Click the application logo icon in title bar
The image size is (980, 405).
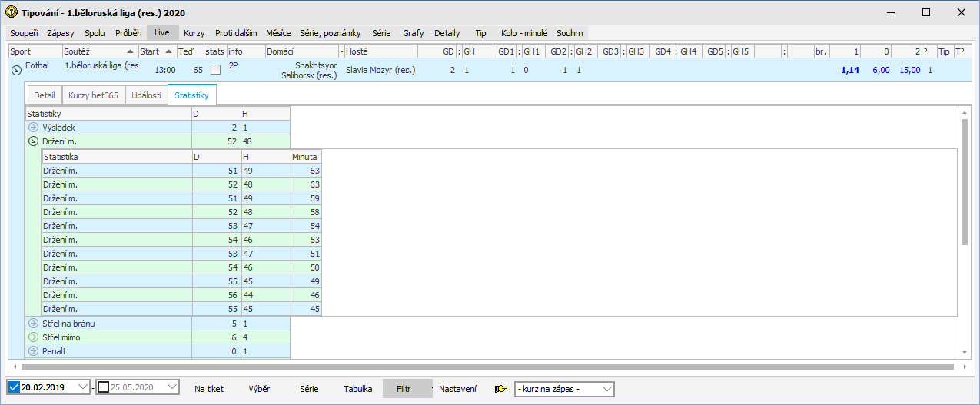coord(11,12)
